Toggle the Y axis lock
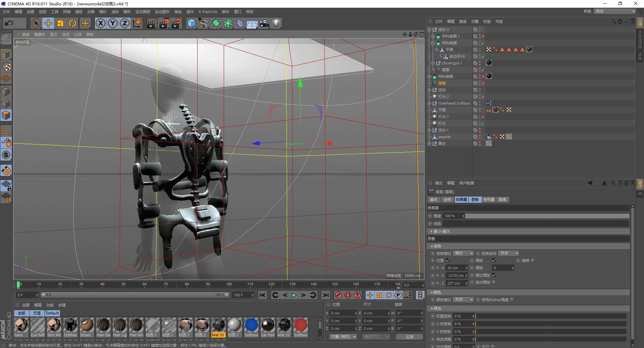Image resolution: width=644 pixels, height=348 pixels. [113, 23]
